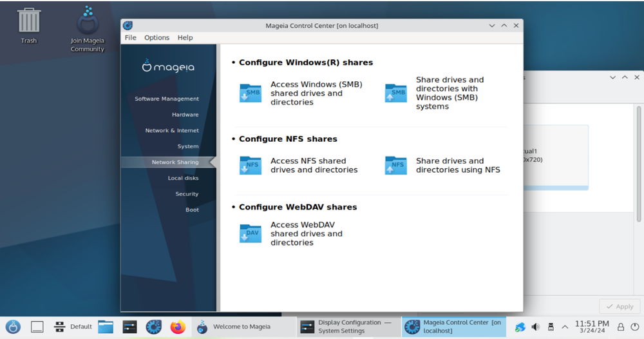Image resolution: width=644 pixels, height=339 pixels.
Task: Select Boot category in sidebar
Action: (x=192, y=209)
